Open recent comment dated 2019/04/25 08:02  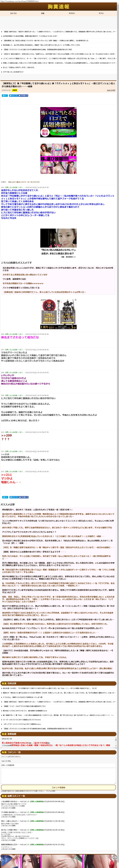(33, 812)
